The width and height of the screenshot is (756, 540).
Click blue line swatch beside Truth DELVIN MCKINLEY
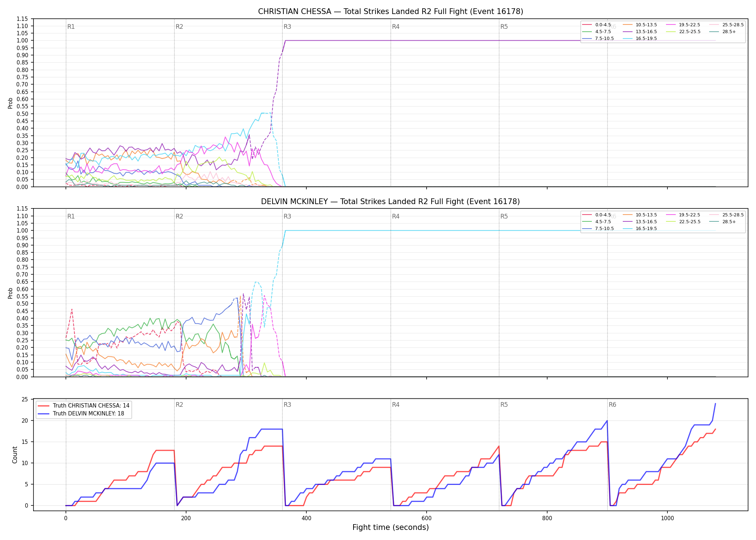(43, 414)
